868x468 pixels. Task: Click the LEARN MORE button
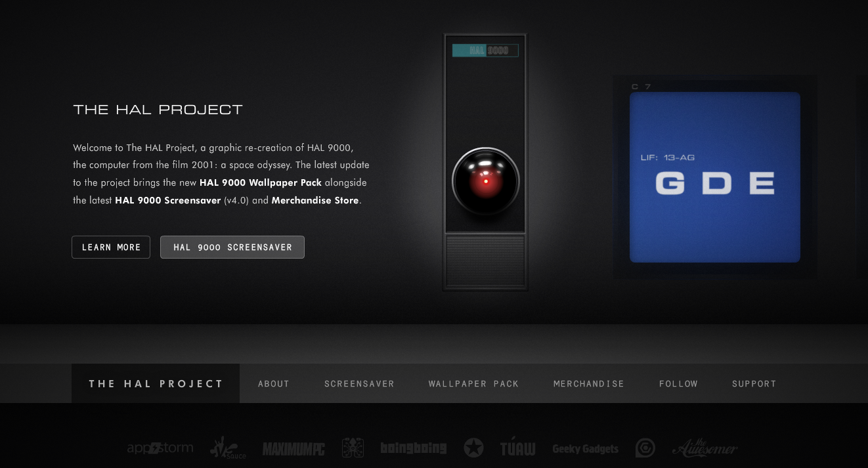tap(110, 247)
